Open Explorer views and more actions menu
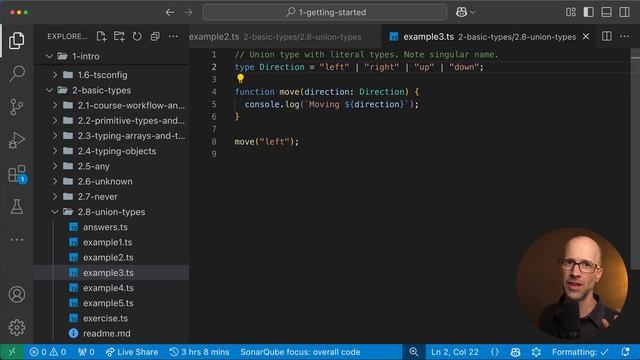Image resolution: width=640 pixels, height=360 pixels. pyautogui.click(x=173, y=36)
